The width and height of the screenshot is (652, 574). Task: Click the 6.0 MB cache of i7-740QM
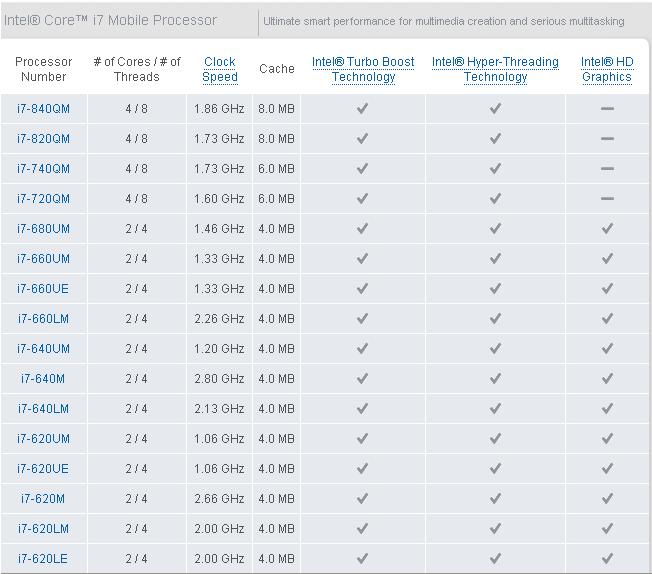(277, 168)
